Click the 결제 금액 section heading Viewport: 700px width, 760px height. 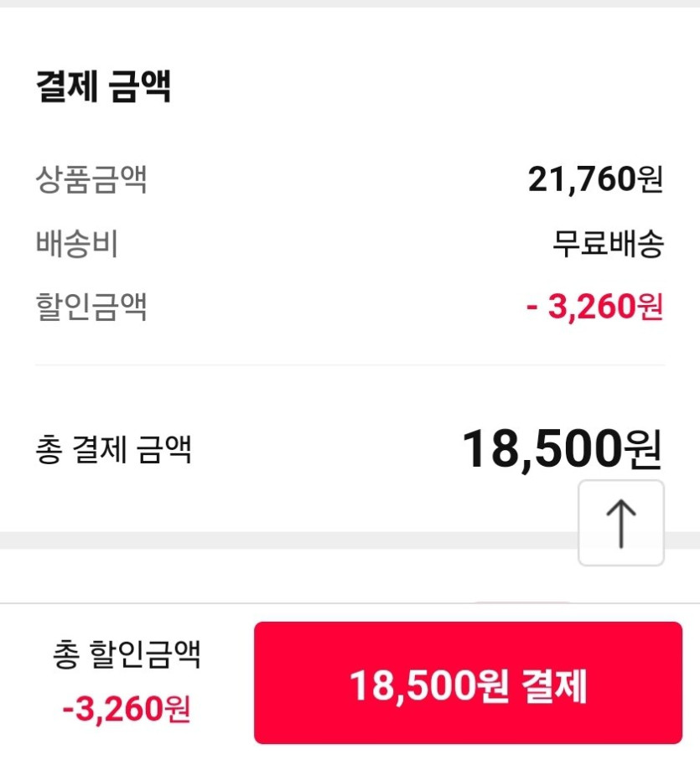[x=103, y=86]
